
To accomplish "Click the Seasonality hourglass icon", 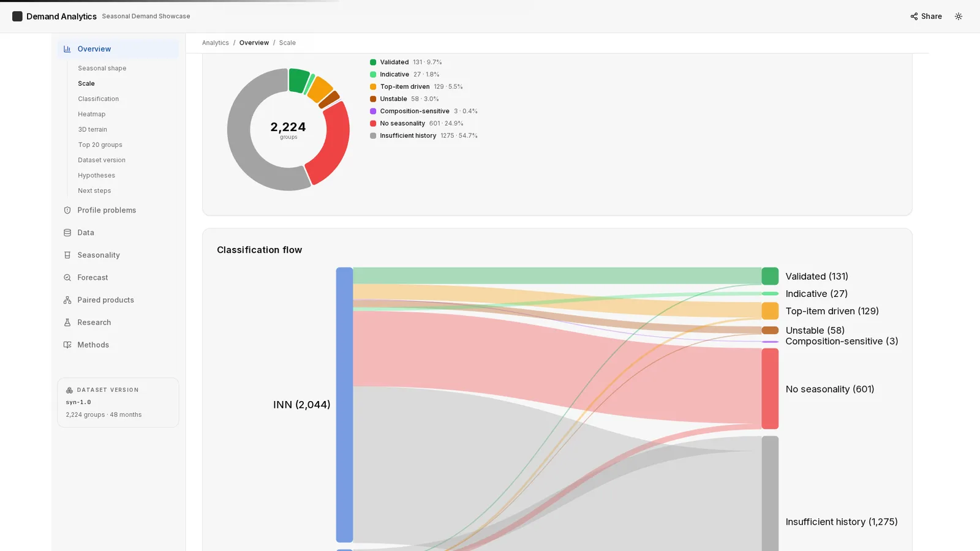I will [x=67, y=255].
